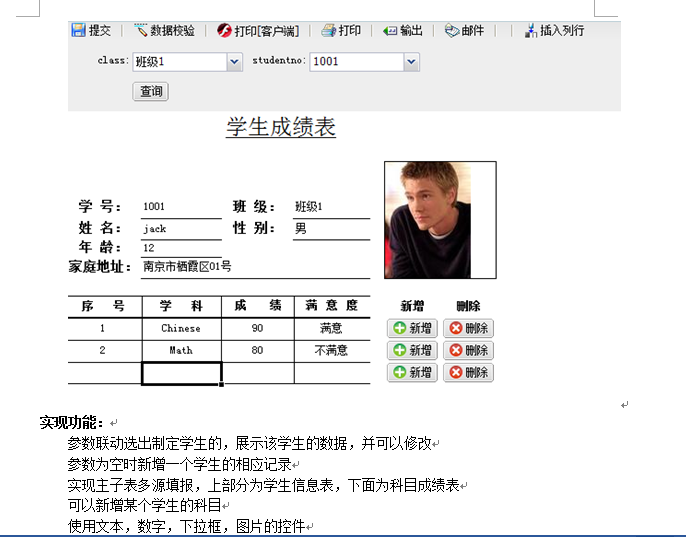Click the 输出 export toolbar button
This screenshot has width=686, height=537.
(402, 30)
